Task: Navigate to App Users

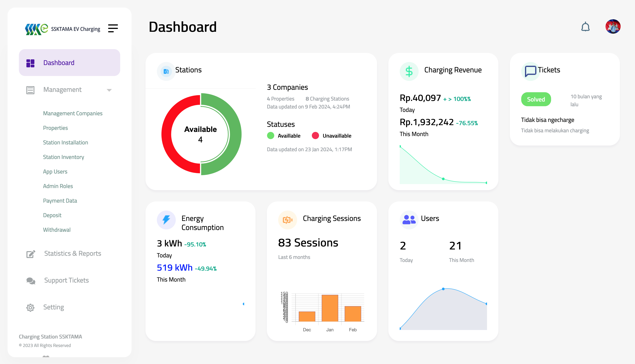Action: 55,171
